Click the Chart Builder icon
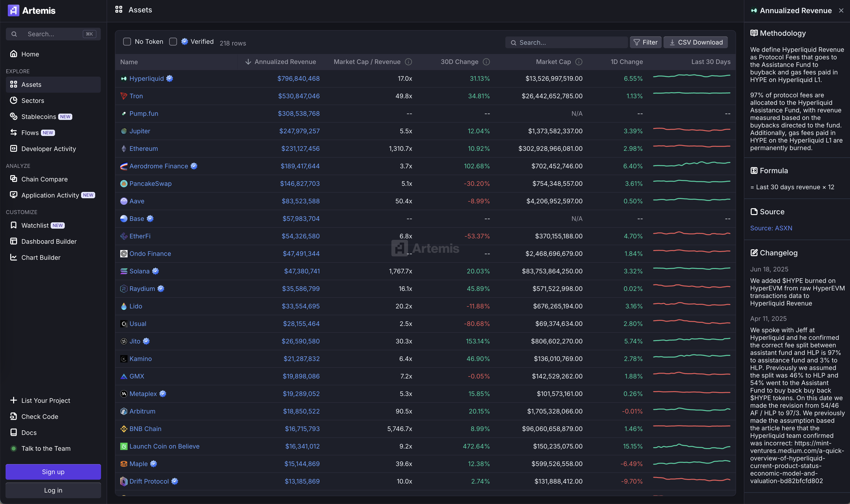 (x=14, y=257)
